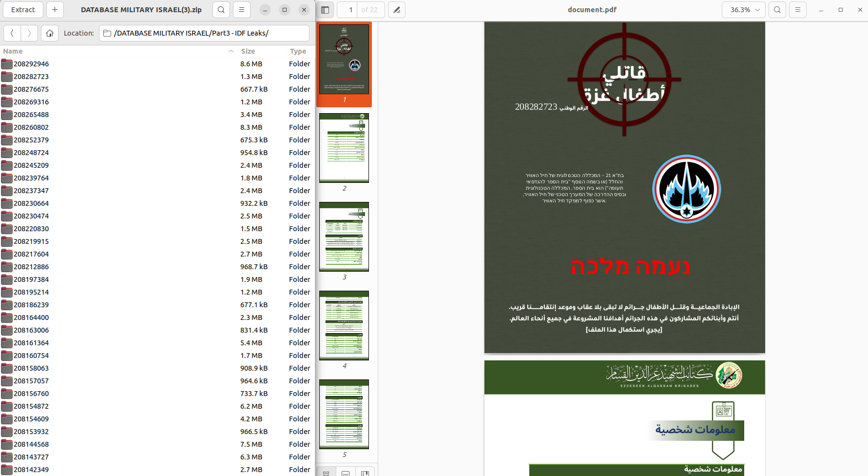Viewport: 868px width, 476px height.
Task: Click the page number input box
Action: [348, 10]
